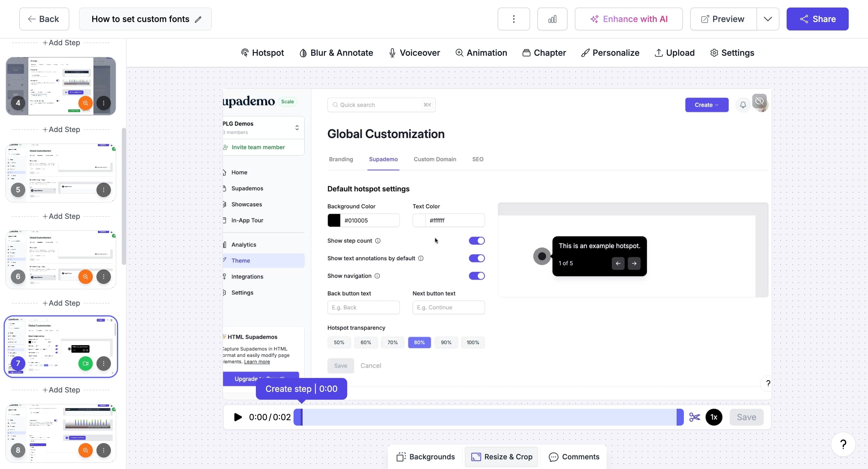
Task: Open the three-dot menu on step 4
Action: tap(104, 103)
